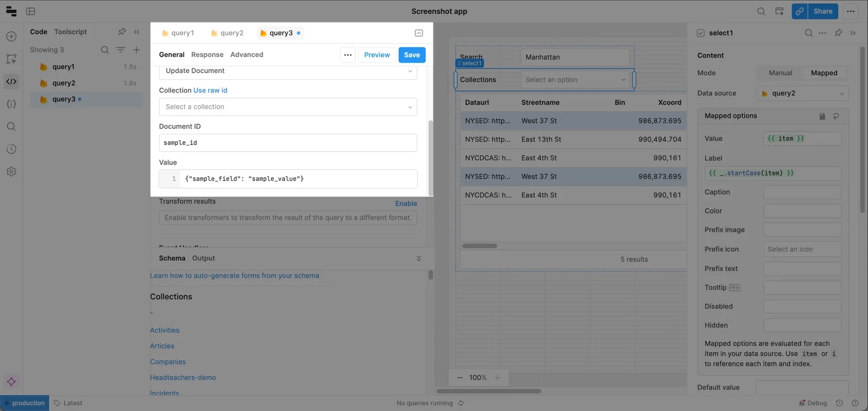868x411 pixels.
Task: Click the Preview button
Action: 377,55
